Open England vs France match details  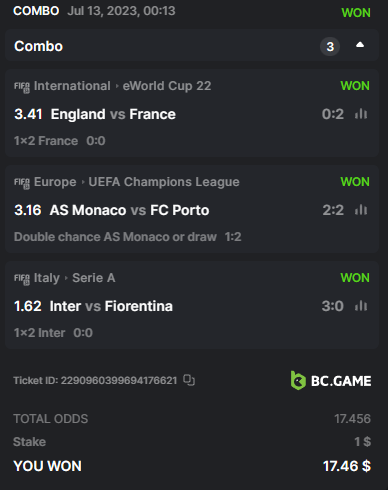[x=113, y=114]
